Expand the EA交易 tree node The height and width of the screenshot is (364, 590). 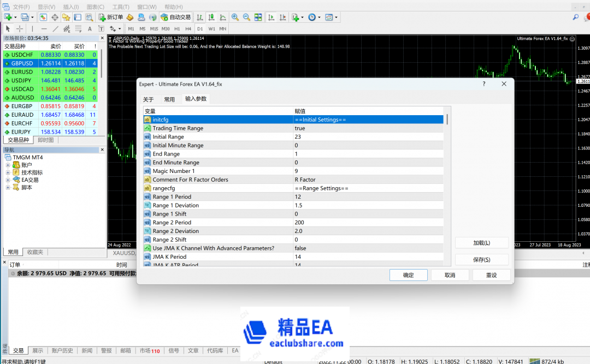8,180
